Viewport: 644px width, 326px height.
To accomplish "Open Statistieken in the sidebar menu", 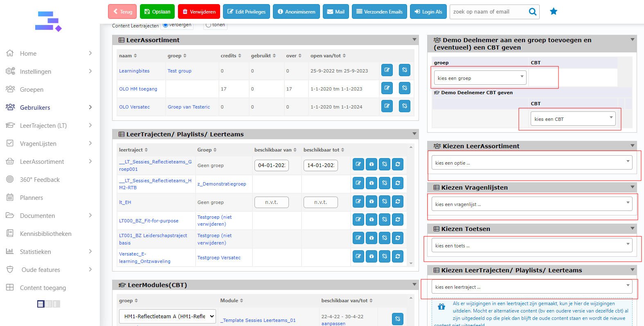I will [x=36, y=252].
